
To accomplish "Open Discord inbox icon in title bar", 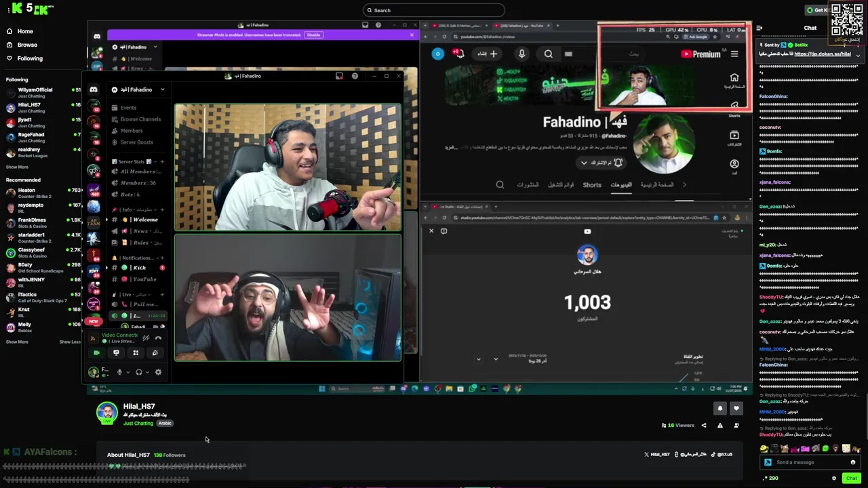I will [339, 76].
